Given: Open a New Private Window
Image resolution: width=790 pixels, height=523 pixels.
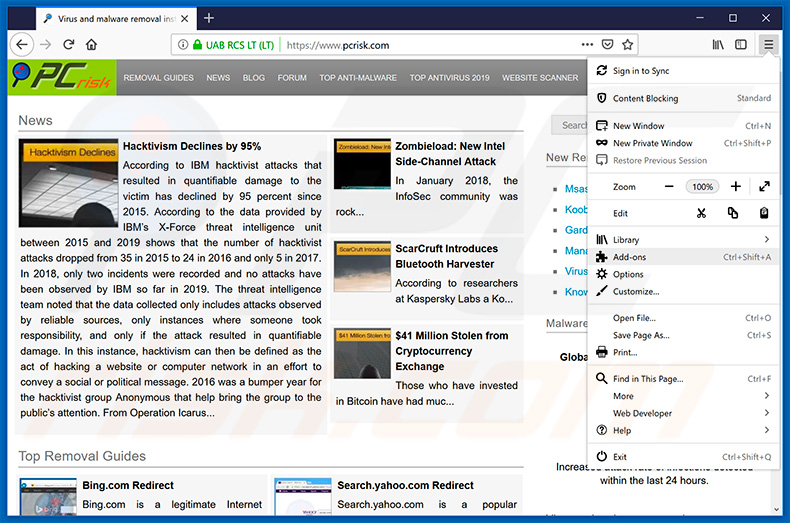Looking at the screenshot, I should [683, 143].
